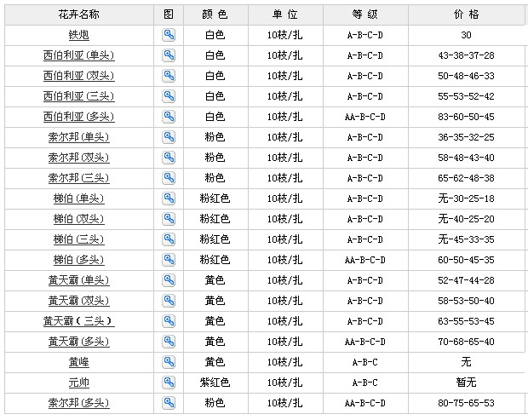Open the 元帅 flower link

point(79,383)
